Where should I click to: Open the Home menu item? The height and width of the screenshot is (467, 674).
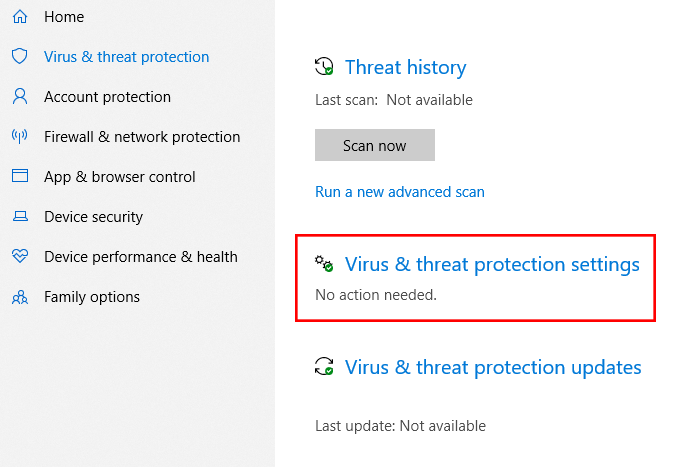[64, 17]
